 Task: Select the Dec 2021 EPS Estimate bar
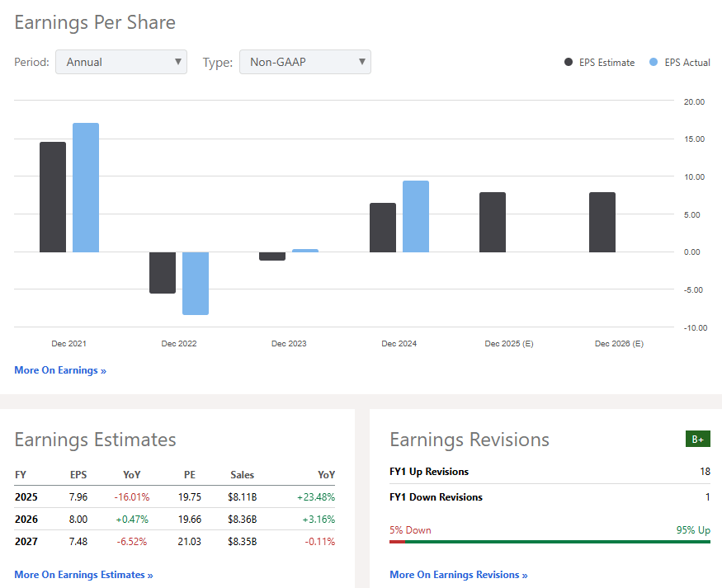(x=53, y=197)
